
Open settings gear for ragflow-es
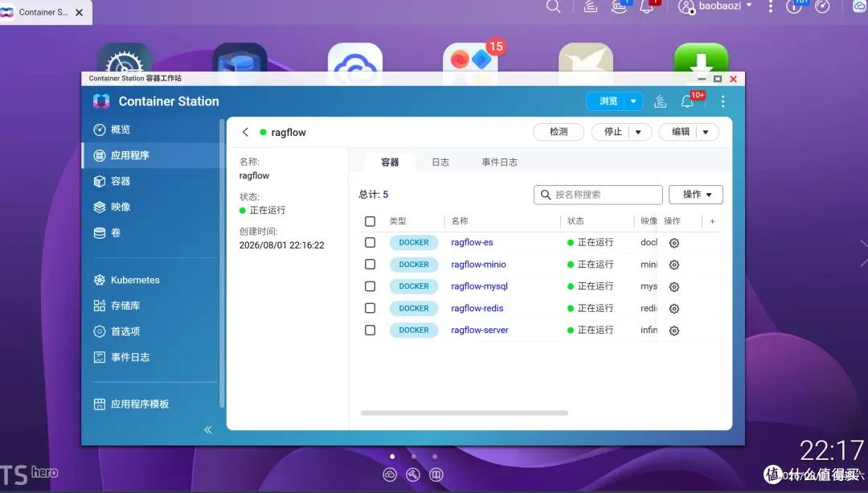tap(674, 243)
